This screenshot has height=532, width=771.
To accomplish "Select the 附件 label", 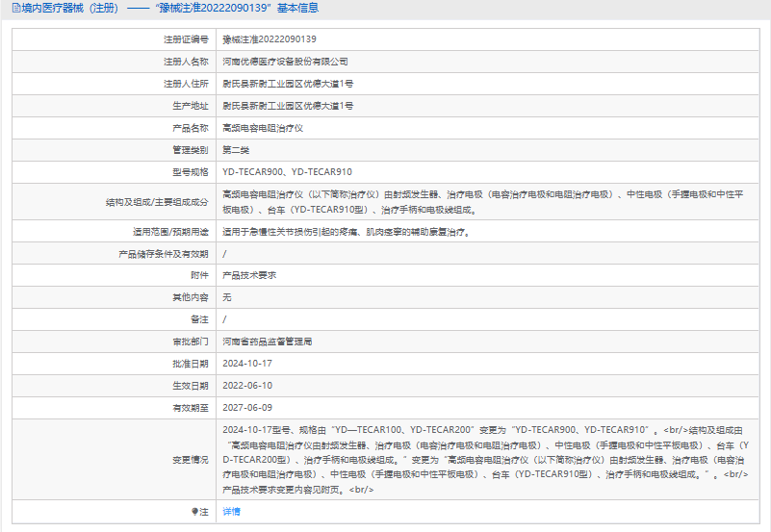I will [199, 275].
